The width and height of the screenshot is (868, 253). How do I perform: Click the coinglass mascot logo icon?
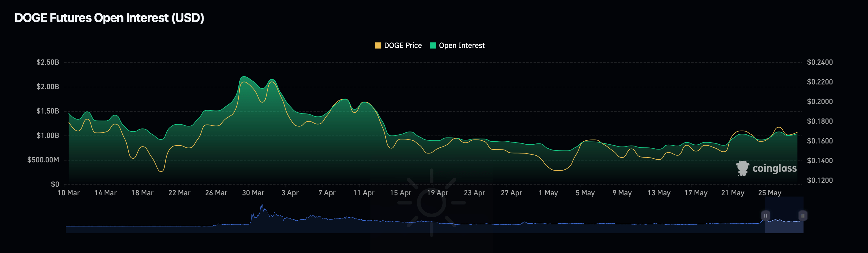coord(742,168)
